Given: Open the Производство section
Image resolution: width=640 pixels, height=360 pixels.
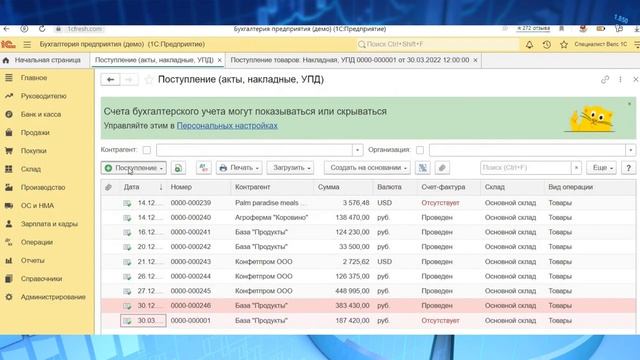Looking at the screenshot, I should point(43,187).
